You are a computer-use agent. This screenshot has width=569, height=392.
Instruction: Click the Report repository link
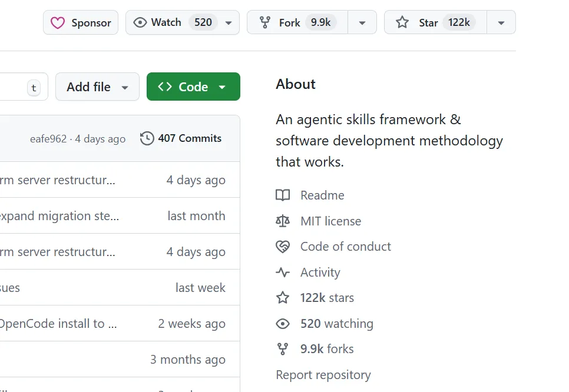click(x=323, y=375)
